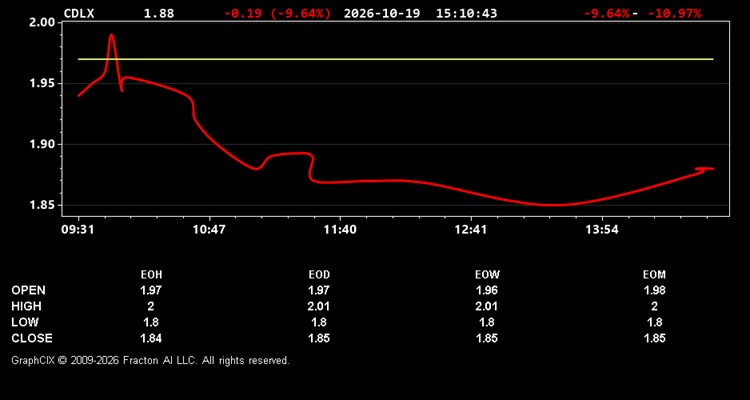Click the 13:54 time axis label
This screenshot has height=400, width=750.
pos(602,230)
